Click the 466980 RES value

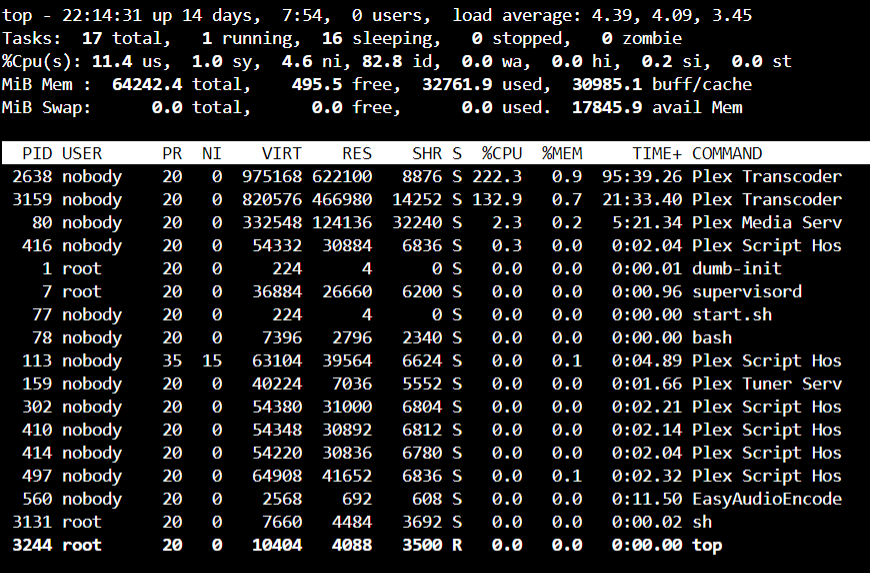[x=342, y=199]
